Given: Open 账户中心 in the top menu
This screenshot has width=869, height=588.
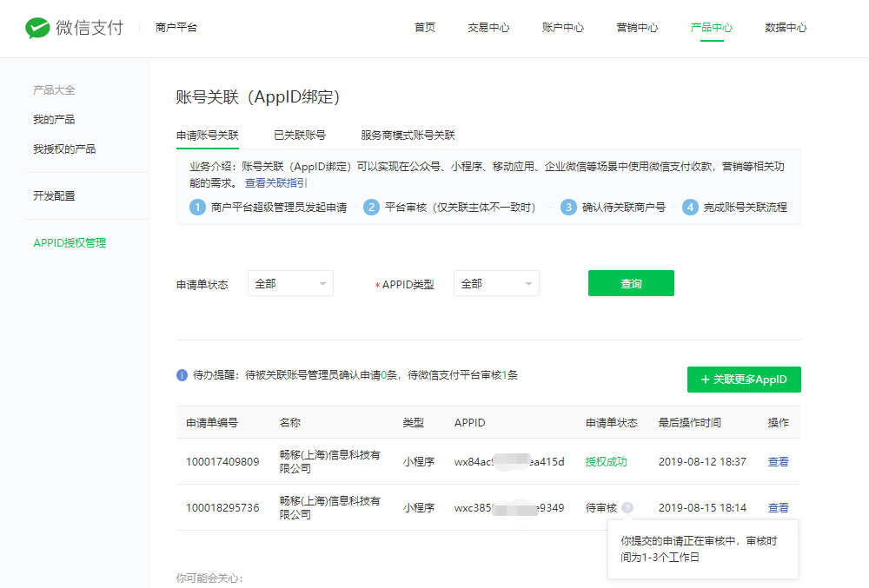Looking at the screenshot, I should 562,28.
